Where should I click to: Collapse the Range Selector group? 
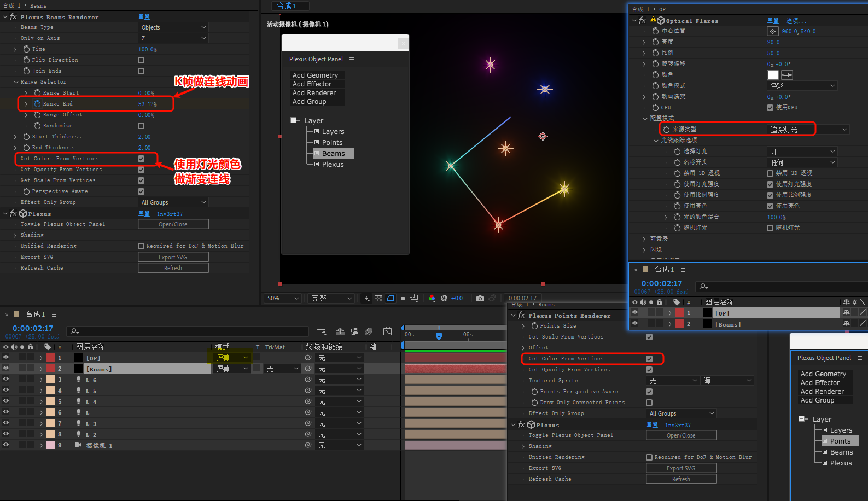pyautogui.click(x=16, y=82)
